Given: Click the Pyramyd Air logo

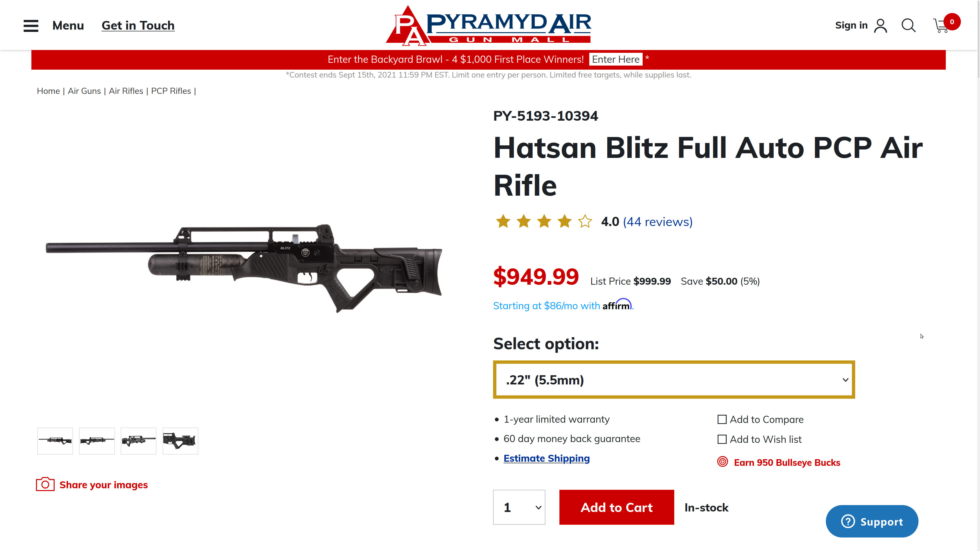Looking at the screenshot, I should pyautogui.click(x=488, y=26).
